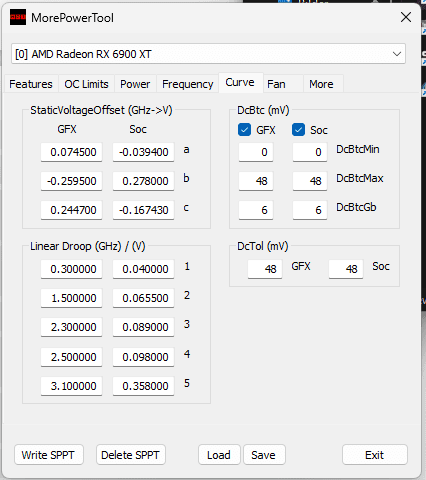
Task: Toggle the DcBtc GFX checkbox
Action: pyautogui.click(x=244, y=130)
